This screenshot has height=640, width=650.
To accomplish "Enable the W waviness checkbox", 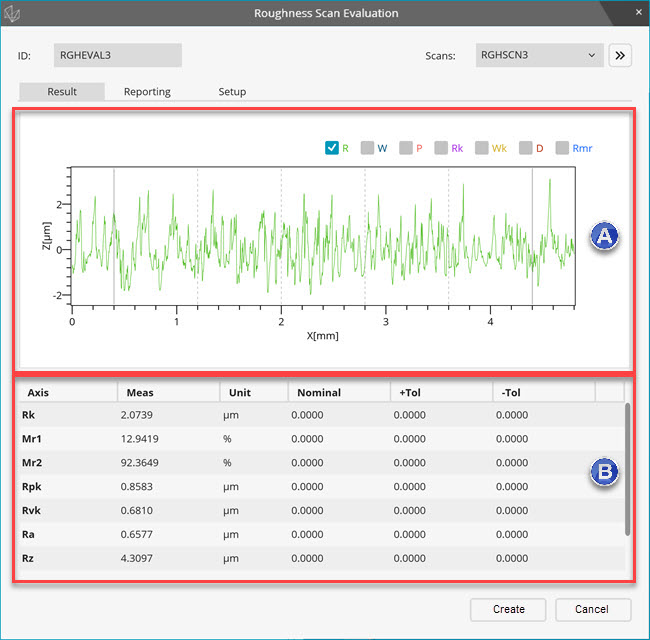I will click(368, 148).
